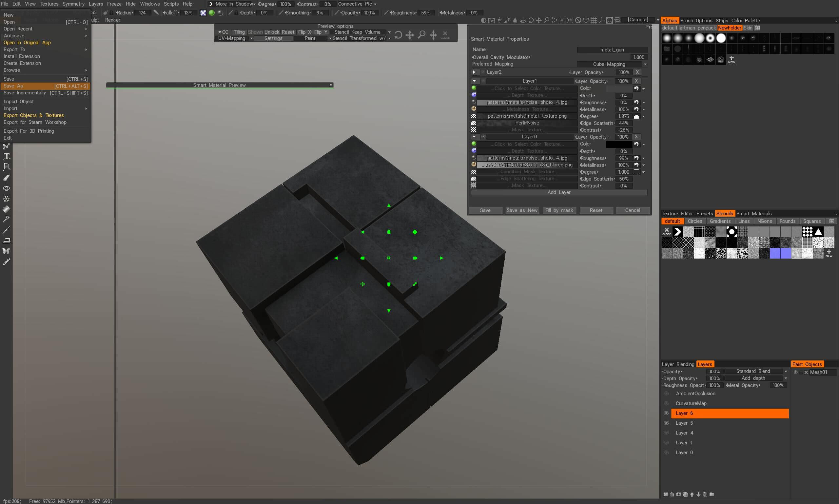Toggle visibility of Layer 6
The width and height of the screenshot is (839, 504).
tap(666, 413)
